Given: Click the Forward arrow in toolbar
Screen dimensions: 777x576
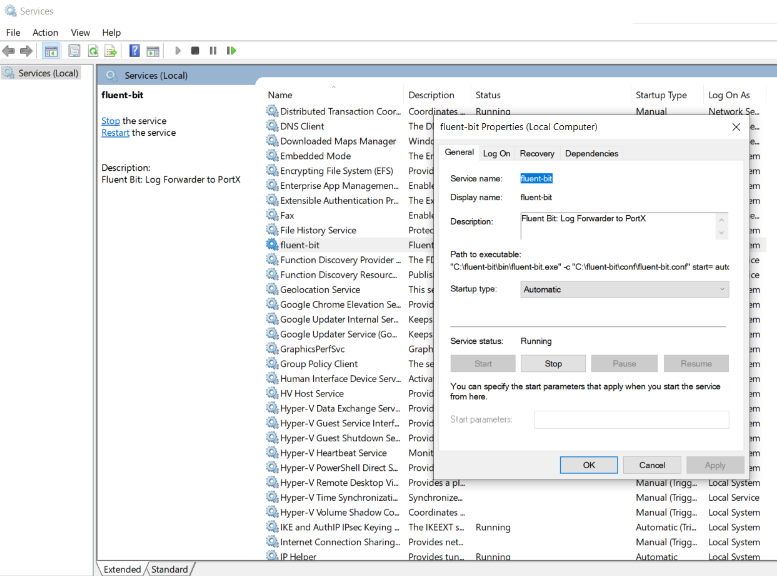Looking at the screenshot, I should coord(26,51).
